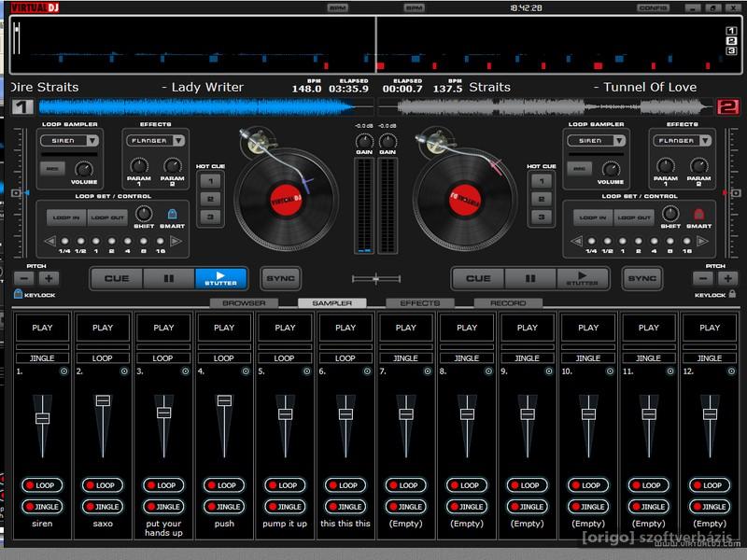The width and height of the screenshot is (747, 560).
Task: Set left deck loop length to 4 beats
Action: click(x=128, y=241)
